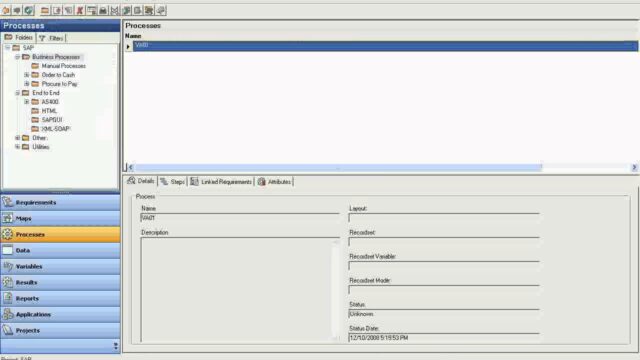Click into the Recordset Mode field
The height and width of the screenshot is (360, 640).
[x=444, y=290]
